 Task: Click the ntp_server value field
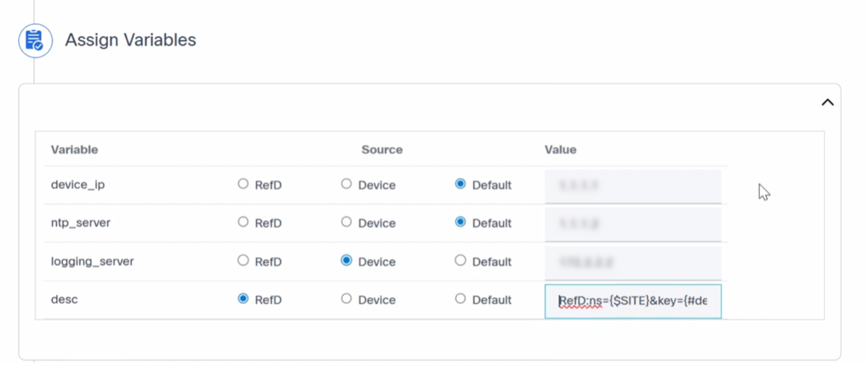[632, 223]
